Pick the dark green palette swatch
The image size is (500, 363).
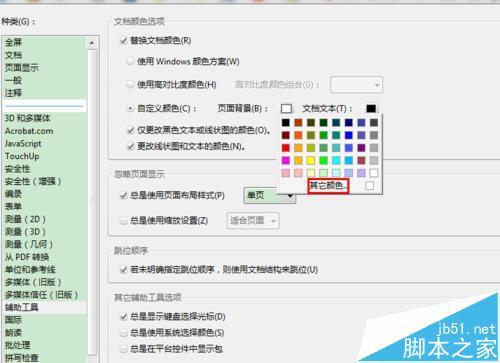click(323, 123)
